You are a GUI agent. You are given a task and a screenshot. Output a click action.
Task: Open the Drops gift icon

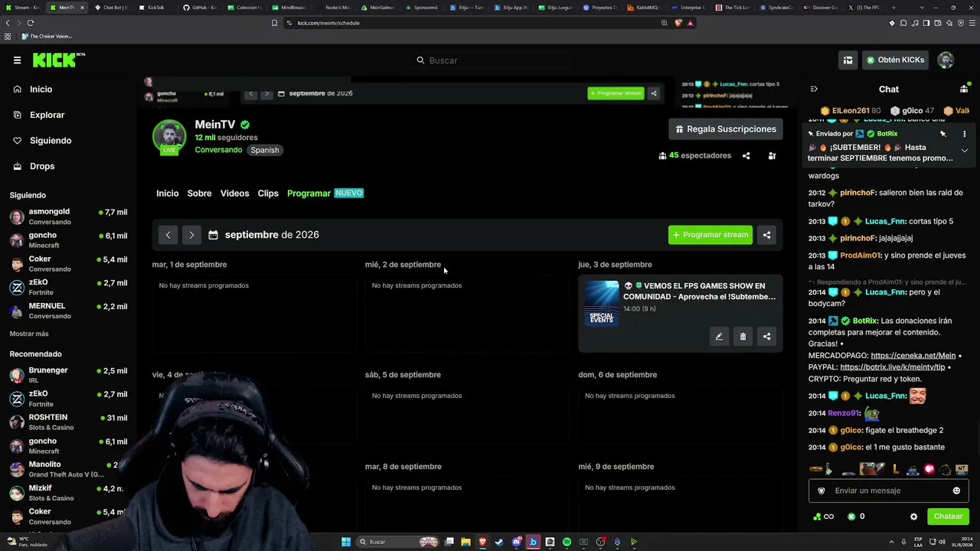pos(17,166)
